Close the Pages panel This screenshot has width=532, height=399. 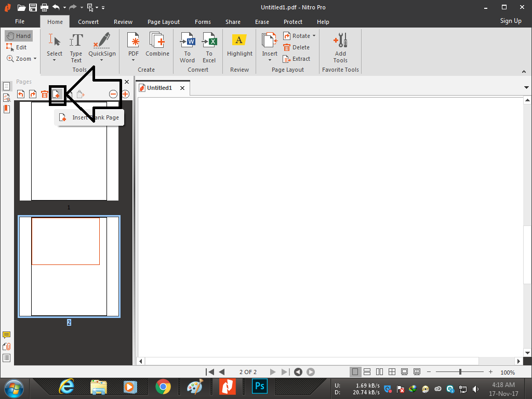(127, 82)
